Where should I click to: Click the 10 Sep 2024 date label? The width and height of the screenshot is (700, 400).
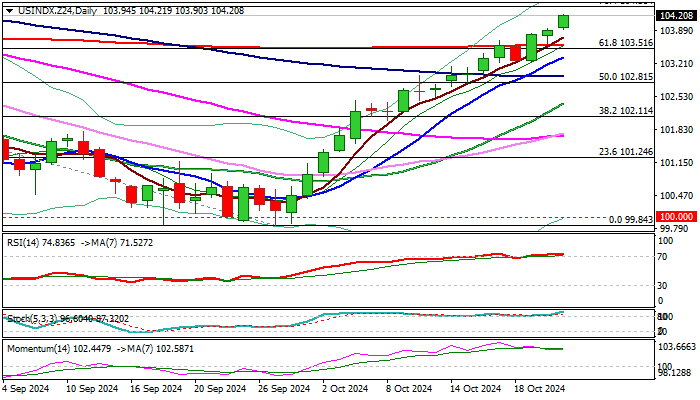[x=92, y=389]
